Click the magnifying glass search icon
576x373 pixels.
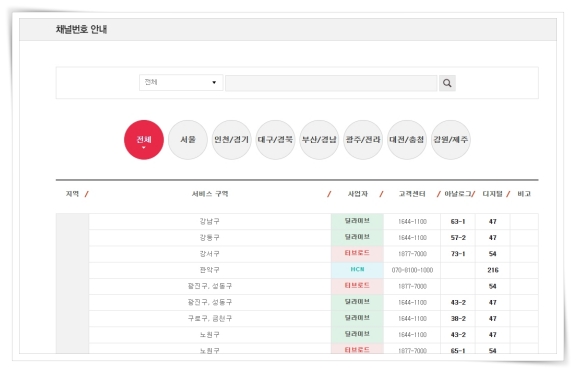click(x=447, y=83)
